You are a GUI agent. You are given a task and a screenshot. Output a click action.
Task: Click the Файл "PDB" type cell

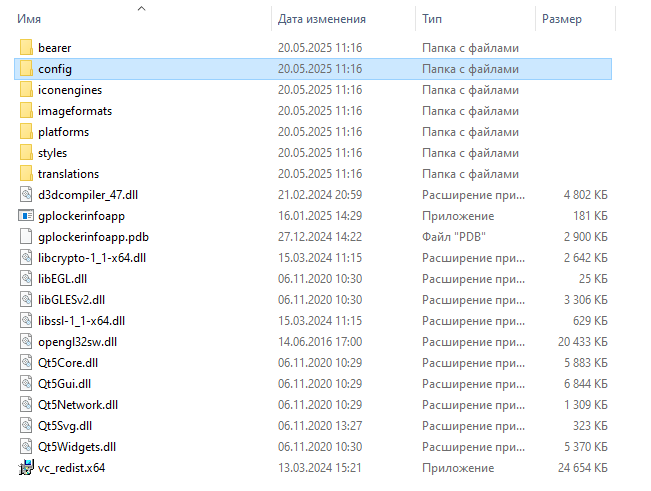pyautogui.click(x=454, y=237)
